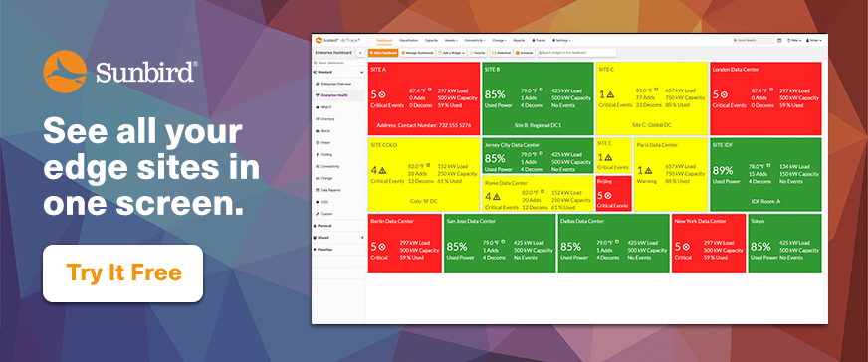The height and width of the screenshot is (362, 868).
Task: Click the Beijing critical events icon
Action: 608,196
